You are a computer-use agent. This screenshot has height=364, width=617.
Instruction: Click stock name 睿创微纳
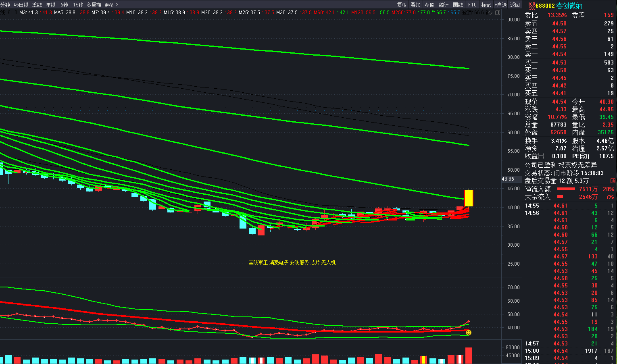[569, 6]
